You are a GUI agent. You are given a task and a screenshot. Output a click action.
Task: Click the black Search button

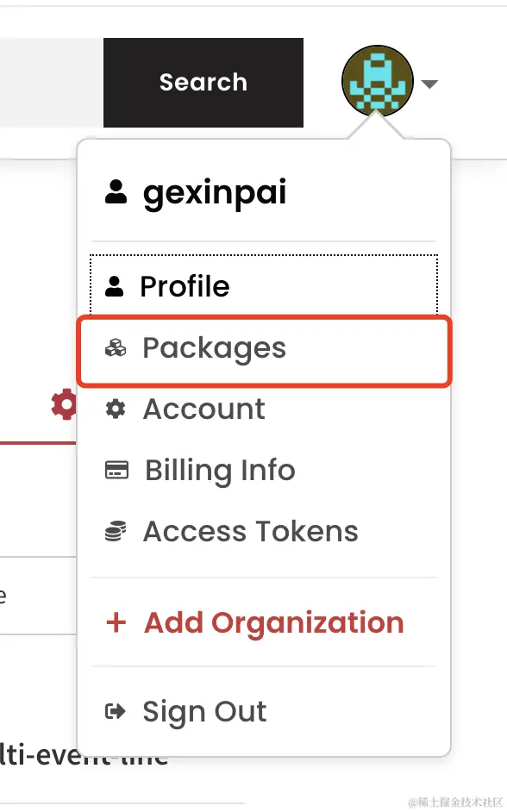203,83
